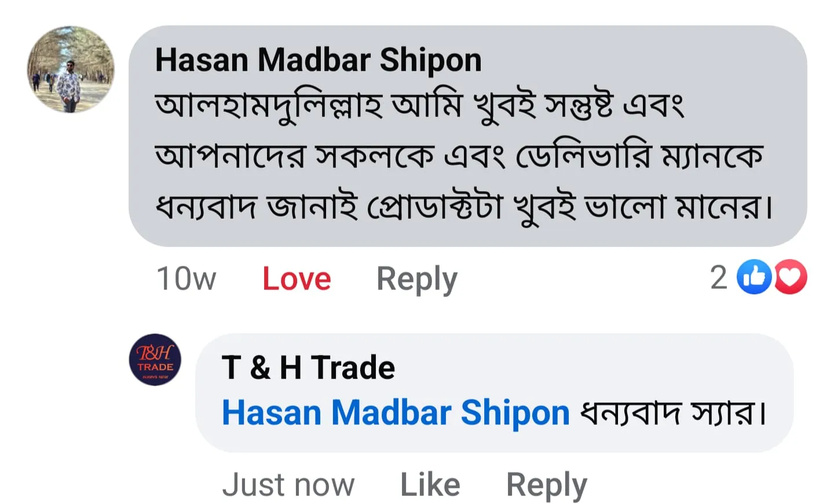Viewport: 834px width, 504px height.
Task: Click the red heart reaction icon
Action: pyautogui.click(x=791, y=277)
